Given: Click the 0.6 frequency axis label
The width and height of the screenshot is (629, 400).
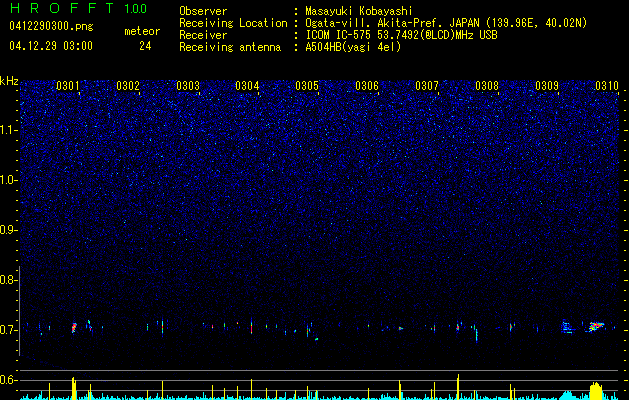Looking at the screenshot, I should click(8, 380).
